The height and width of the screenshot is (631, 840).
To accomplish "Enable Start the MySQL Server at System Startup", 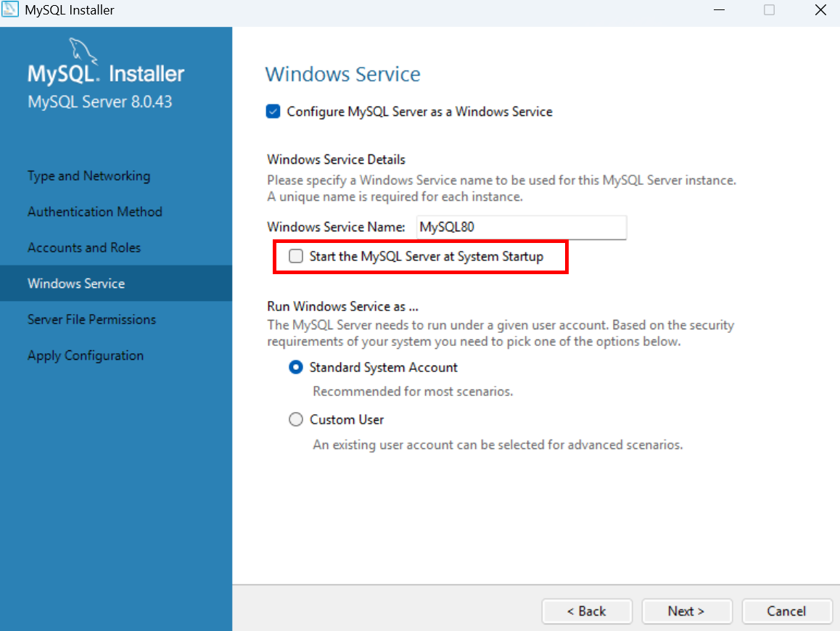I will click(296, 256).
